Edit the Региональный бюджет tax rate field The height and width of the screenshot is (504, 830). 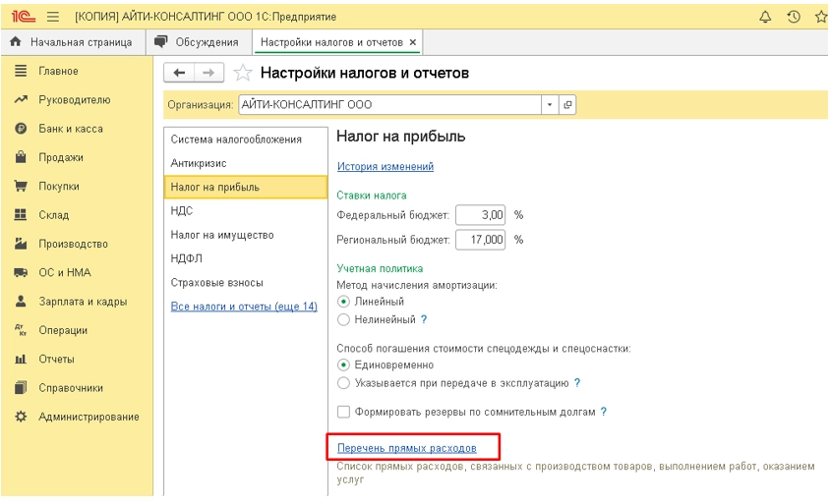point(480,240)
